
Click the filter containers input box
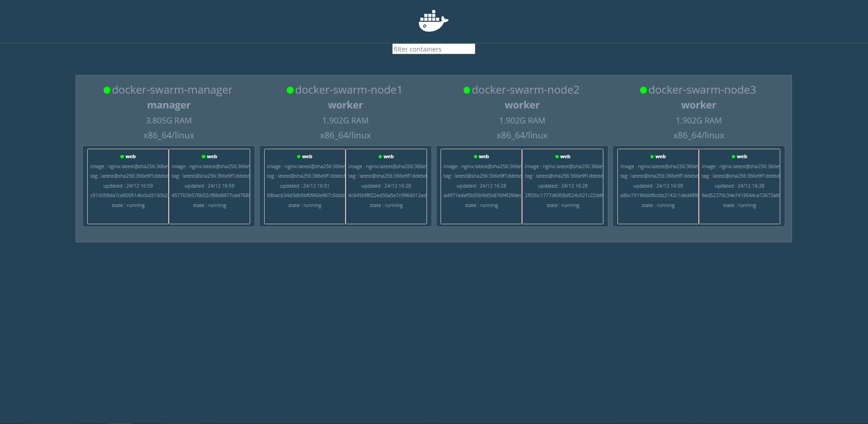point(433,49)
